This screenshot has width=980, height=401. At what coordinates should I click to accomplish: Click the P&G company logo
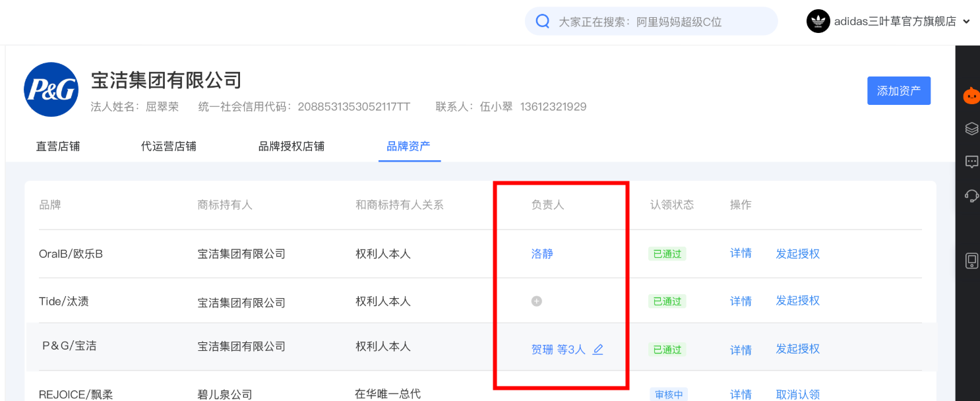point(51,90)
